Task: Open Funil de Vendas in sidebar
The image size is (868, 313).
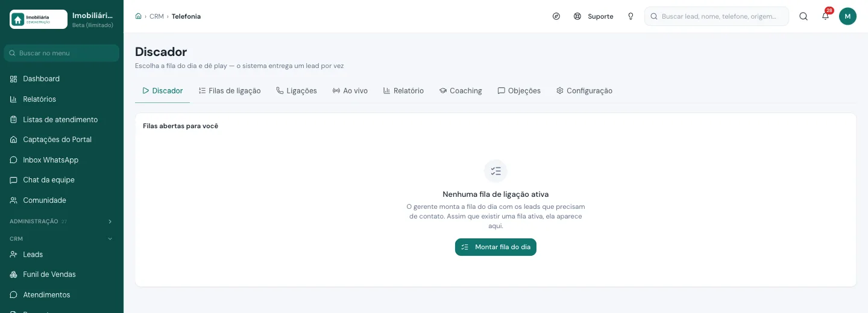Action: point(61,274)
